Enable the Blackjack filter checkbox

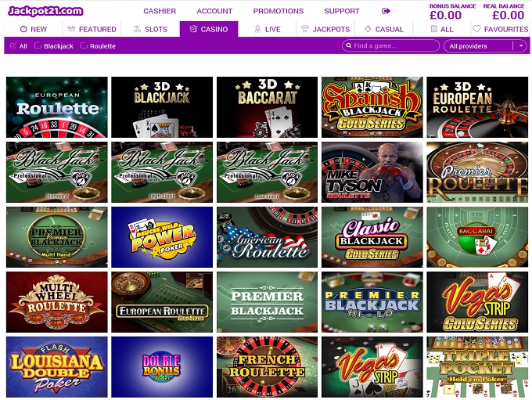[38, 45]
